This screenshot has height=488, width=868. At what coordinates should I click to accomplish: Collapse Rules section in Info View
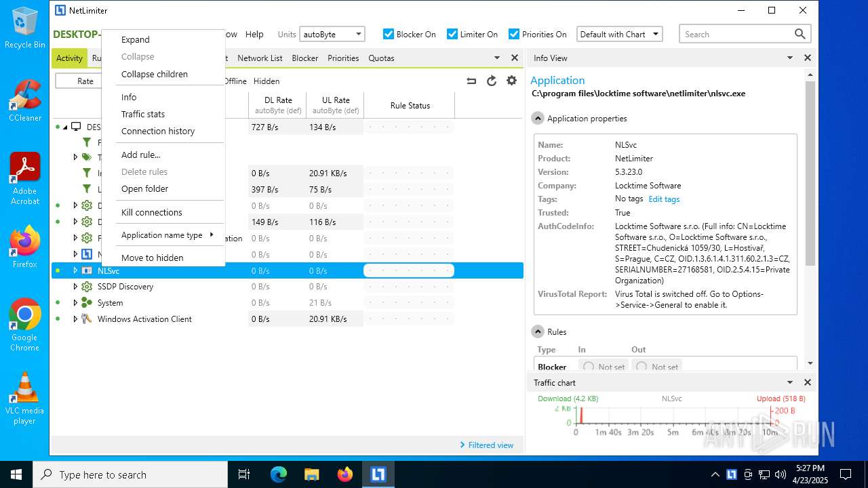pos(538,332)
